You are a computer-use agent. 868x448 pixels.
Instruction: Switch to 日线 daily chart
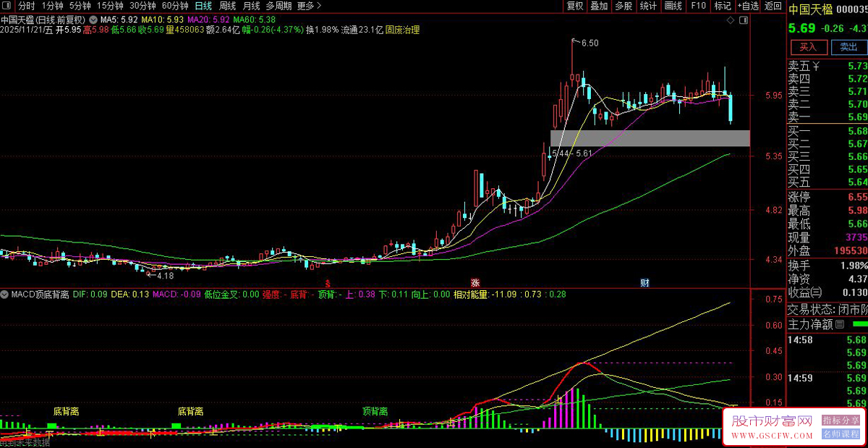click(203, 6)
